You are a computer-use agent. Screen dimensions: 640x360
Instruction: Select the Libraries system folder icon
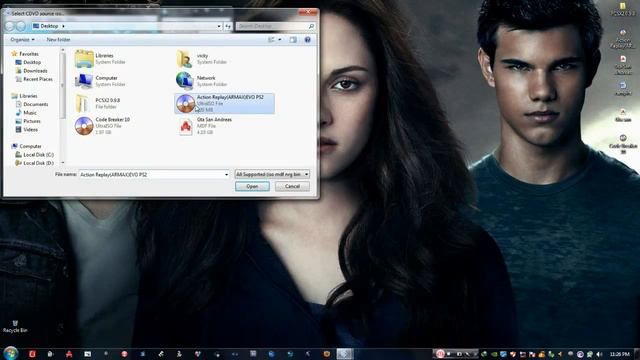[x=84, y=58]
